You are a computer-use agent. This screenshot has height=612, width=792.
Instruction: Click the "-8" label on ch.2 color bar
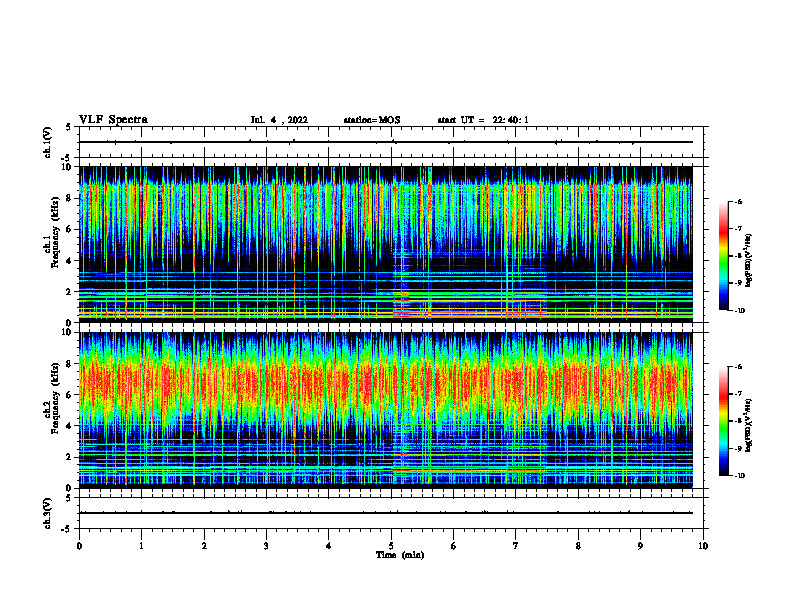[739, 421]
